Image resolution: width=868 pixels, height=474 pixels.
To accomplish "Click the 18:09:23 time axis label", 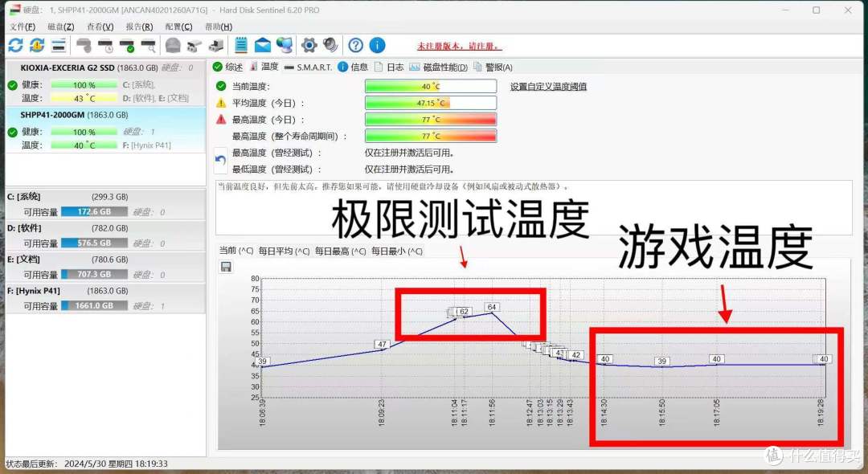I will click(x=382, y=413).
